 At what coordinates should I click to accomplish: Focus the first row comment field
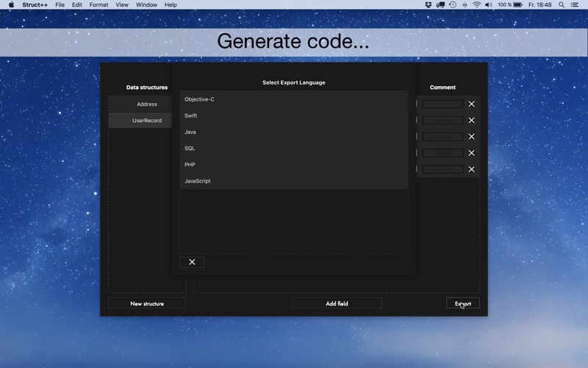[x=443, y=104]
